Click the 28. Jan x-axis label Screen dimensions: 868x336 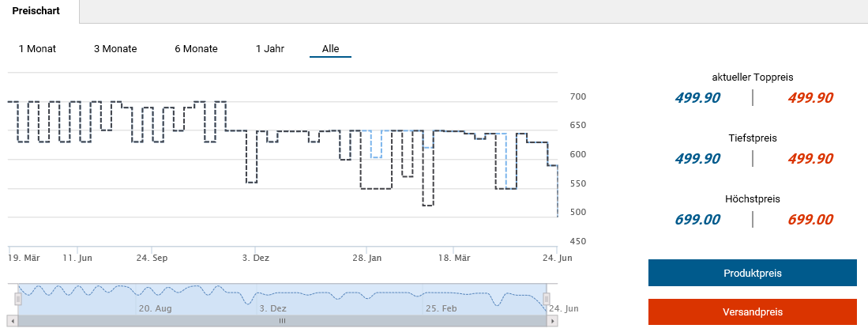[366, 258]
